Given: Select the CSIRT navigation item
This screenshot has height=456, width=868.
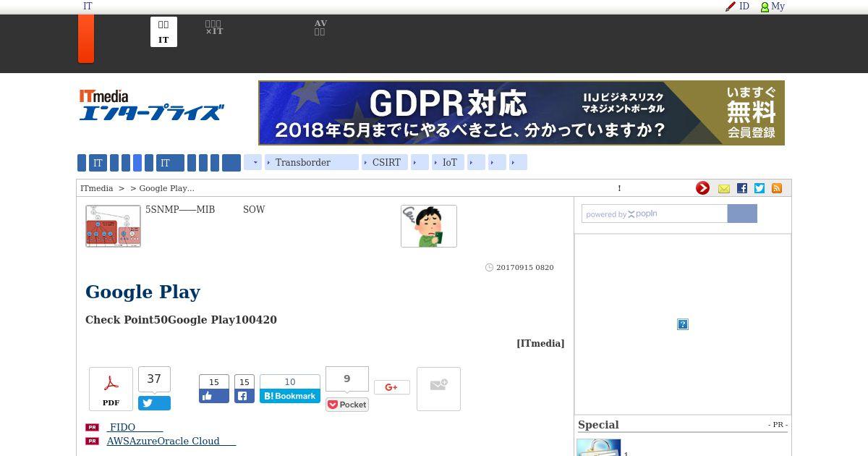Looking at the screenshot, I should pyautogui.click(x=385, y=162).
